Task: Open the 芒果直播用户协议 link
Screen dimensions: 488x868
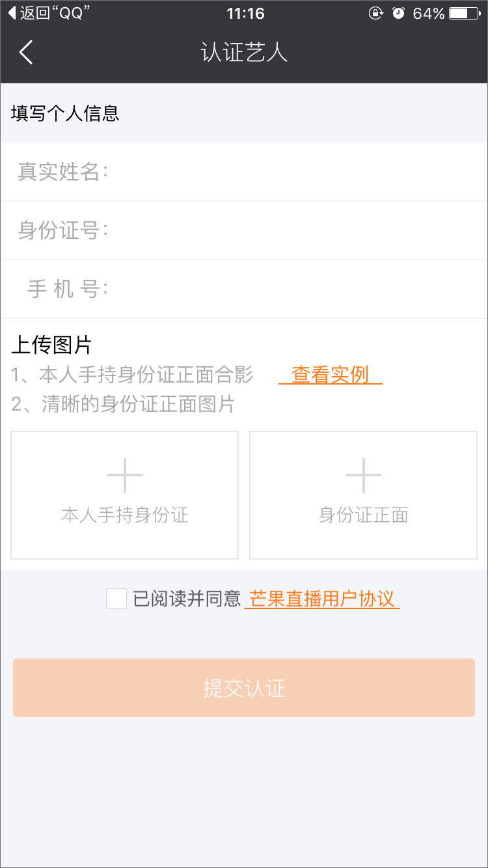Action: pos(322,599)
